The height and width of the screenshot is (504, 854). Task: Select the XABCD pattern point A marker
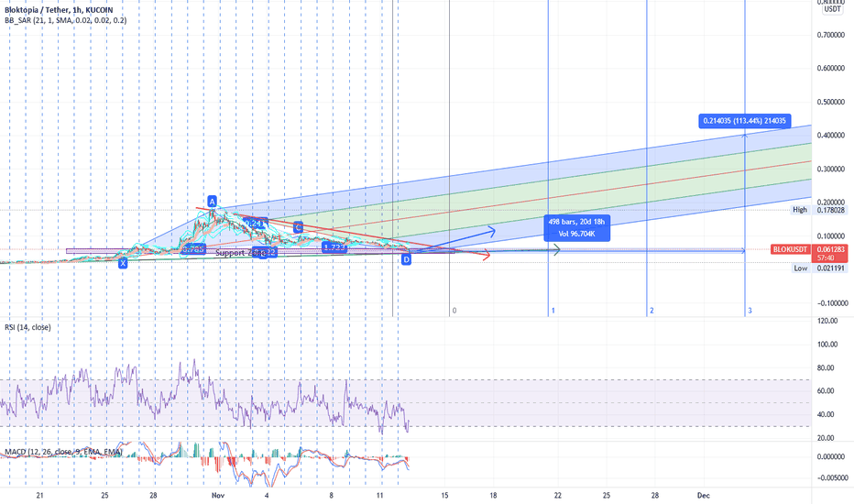click(x=212, y=201)
